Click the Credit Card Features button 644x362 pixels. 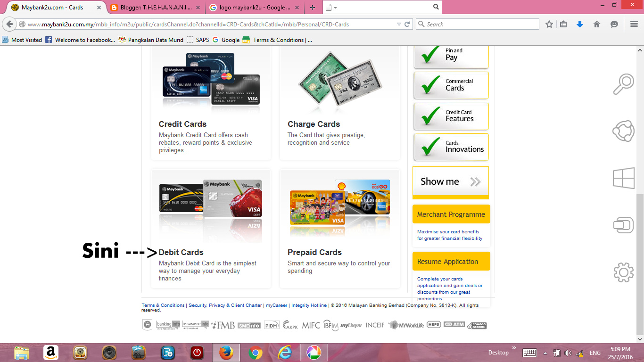(451, 116)
